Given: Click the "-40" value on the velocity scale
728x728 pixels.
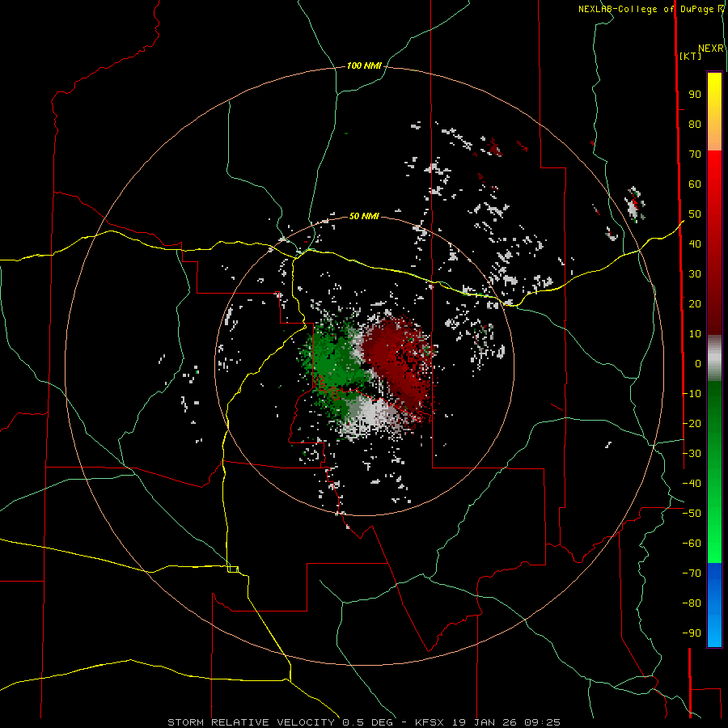Looking at the screenshot, I should pos(692,484).
